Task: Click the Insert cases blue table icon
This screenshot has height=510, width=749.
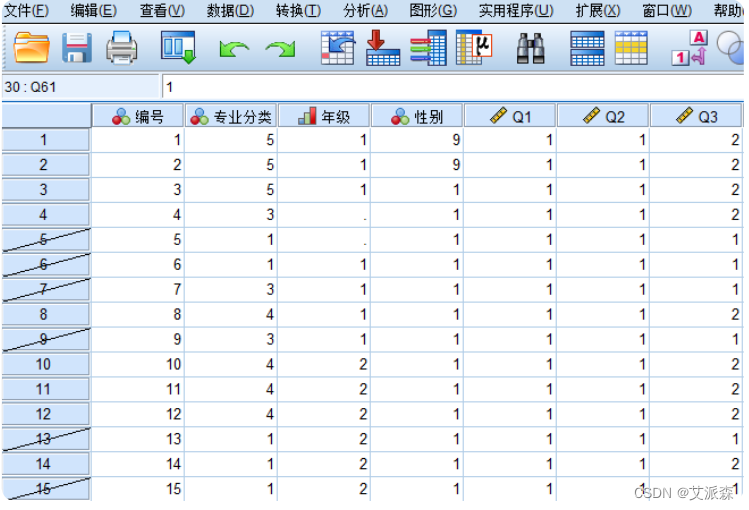Action: click(x=587, y=48)
